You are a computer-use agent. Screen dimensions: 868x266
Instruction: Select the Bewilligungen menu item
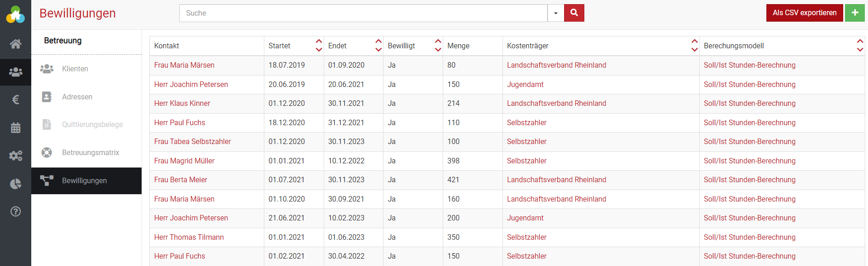tap(86, 181)
